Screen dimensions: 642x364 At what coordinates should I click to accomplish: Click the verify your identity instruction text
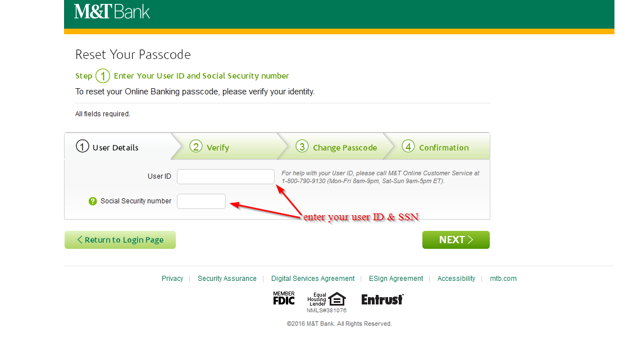(195, 92)
